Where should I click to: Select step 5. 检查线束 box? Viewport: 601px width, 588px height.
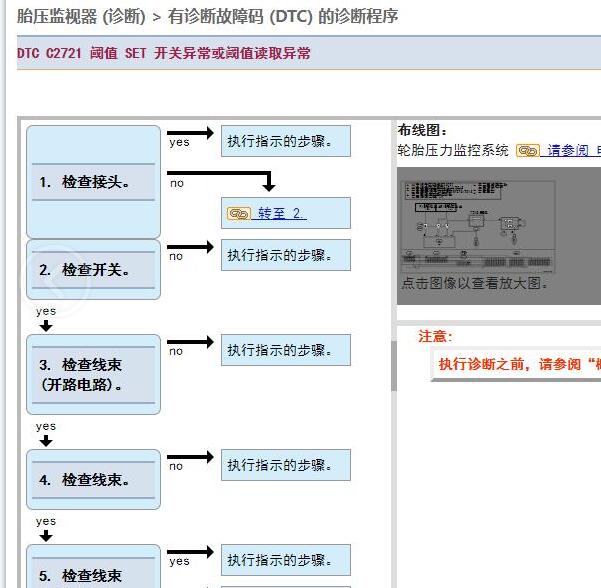(x=93, y=570)
